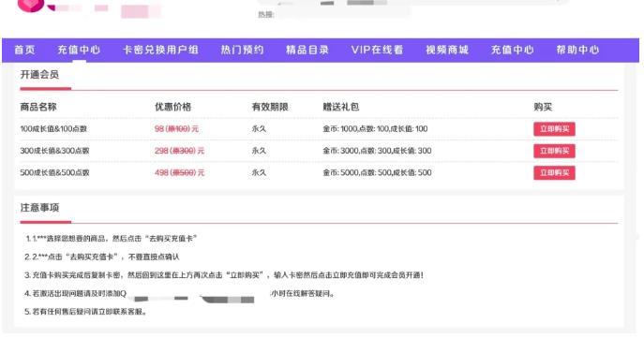Select the first 充值中心 tab beside 首页
Viewport: 644px width, 338px height.
(x=79, y=50)
